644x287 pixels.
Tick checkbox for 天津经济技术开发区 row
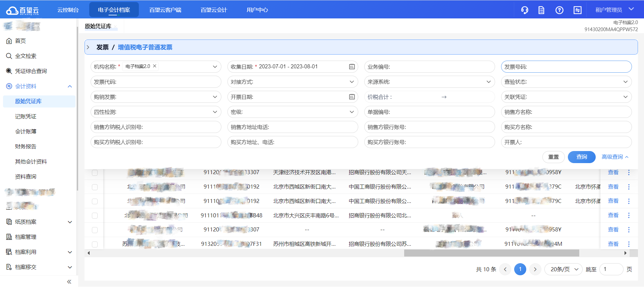pyautogui.click(x=95, y=173)
